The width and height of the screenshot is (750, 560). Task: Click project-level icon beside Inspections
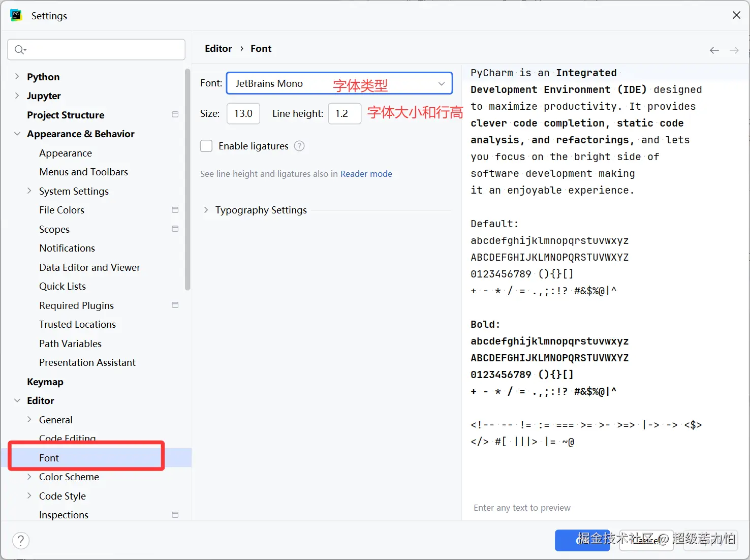pos(175,515)
